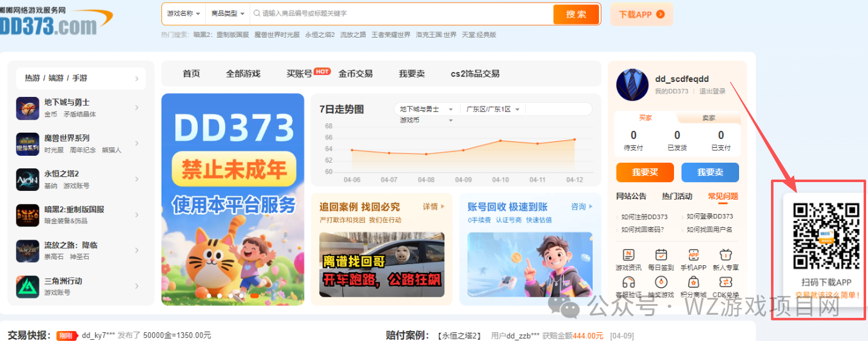Switch to the 网站公告 tab
The height and width of the screenshot is (341, 868).
click(x=631, y=196)
